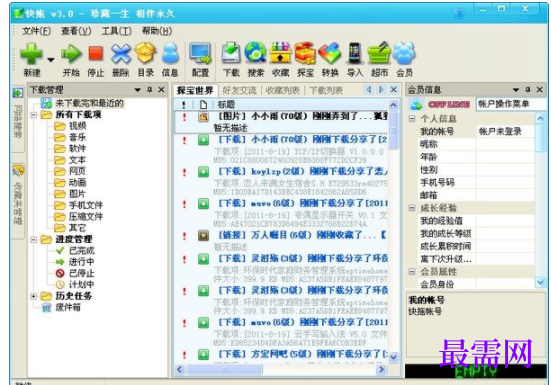Screen dimensions: 551x385
Task: Click the 我的帐号 value field
Action: [x=505, y=131]
